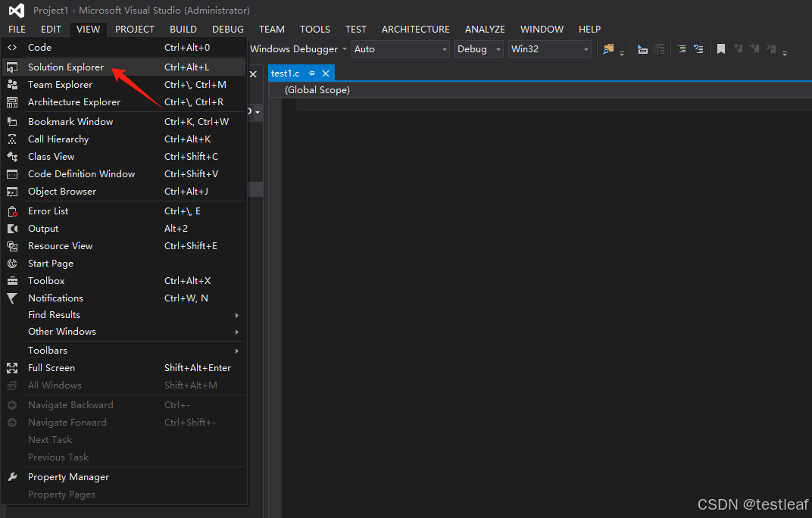Click the Bookmark Window icon
The image size is (812, 518).
[x=12, y=122]
